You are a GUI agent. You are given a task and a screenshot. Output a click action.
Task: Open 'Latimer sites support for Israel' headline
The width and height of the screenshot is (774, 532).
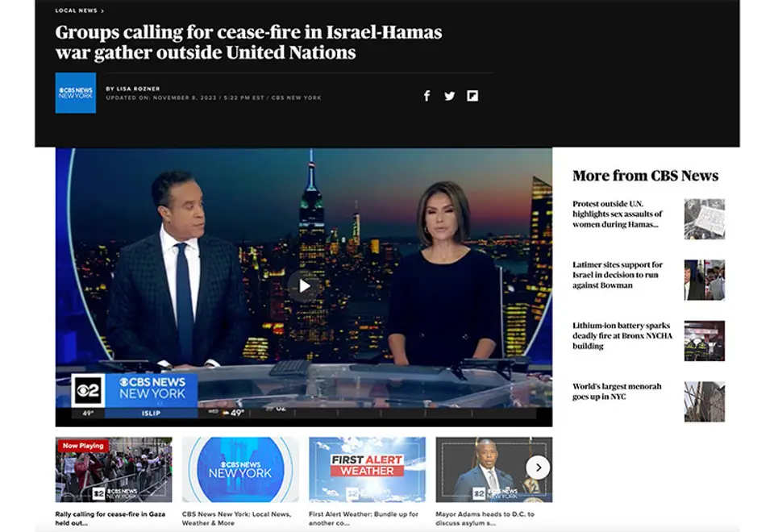point(618,275)
